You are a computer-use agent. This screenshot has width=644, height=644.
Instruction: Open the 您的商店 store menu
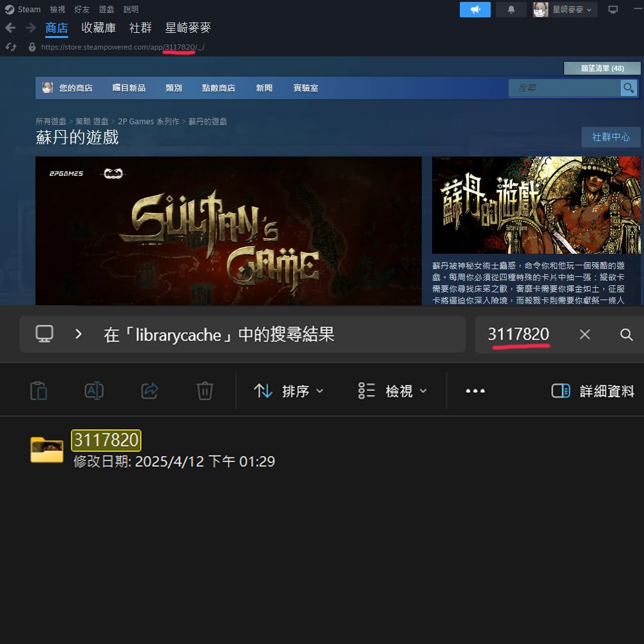click(75, 88)
